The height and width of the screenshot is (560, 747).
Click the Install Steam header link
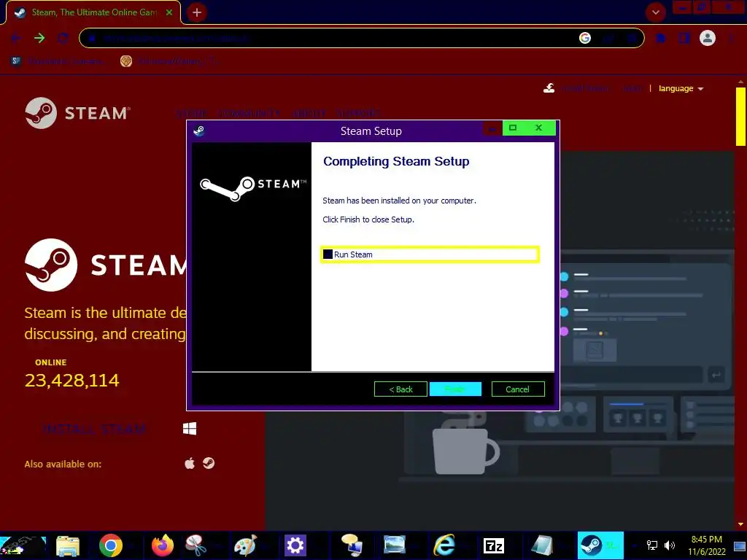[577, 88]
